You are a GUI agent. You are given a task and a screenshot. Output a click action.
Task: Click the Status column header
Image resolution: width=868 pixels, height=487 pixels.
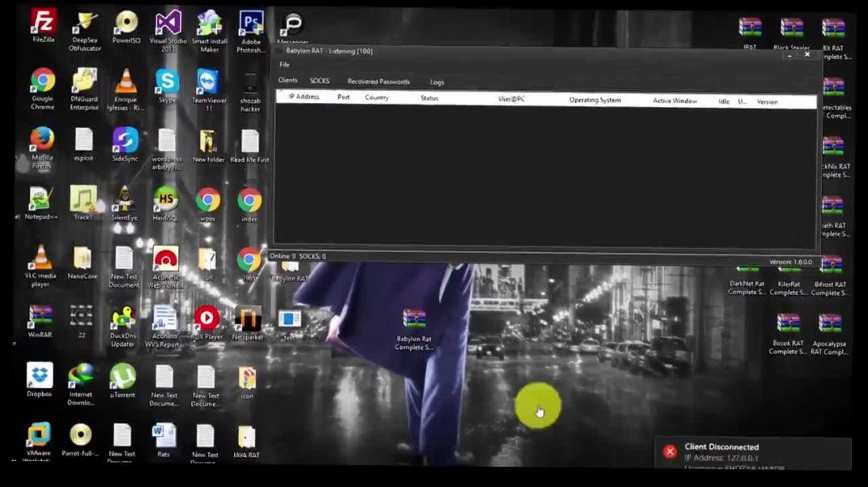pyautogui.click(x=429, y=98)
